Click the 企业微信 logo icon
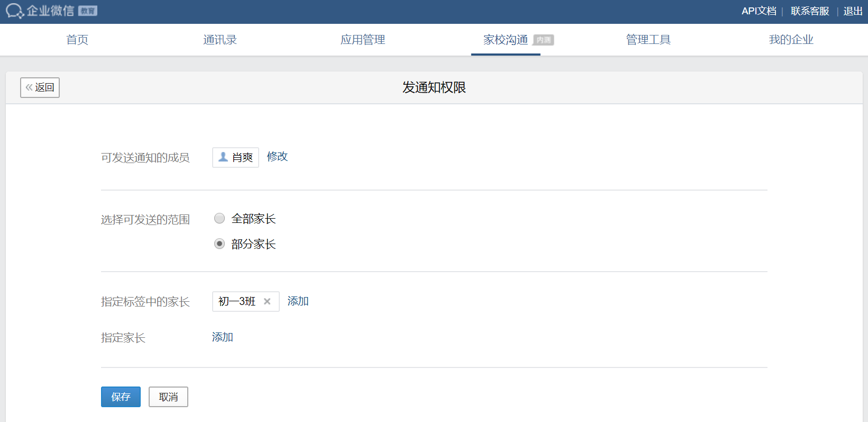Viewport: 868px width, 422px height. 14,11
